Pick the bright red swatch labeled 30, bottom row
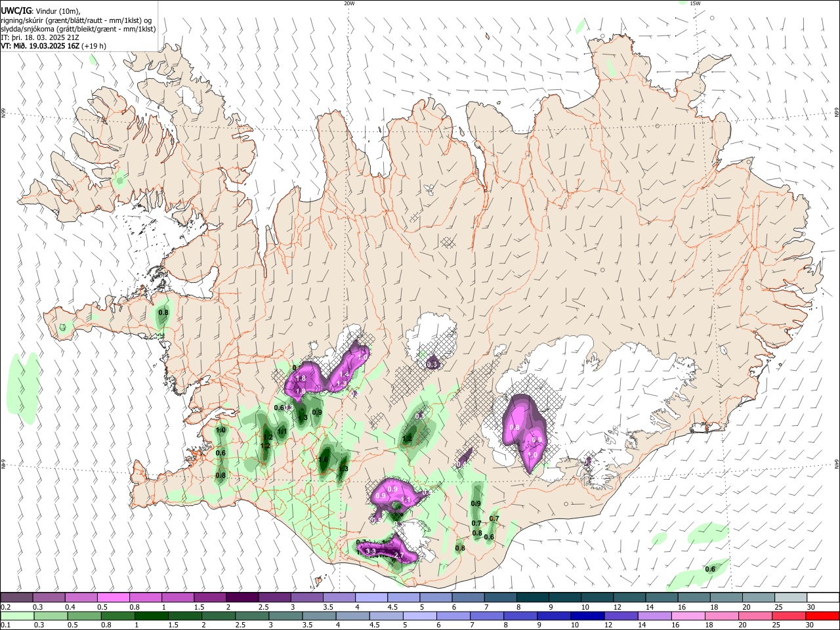The image size is (840, 630). point(823,616)
